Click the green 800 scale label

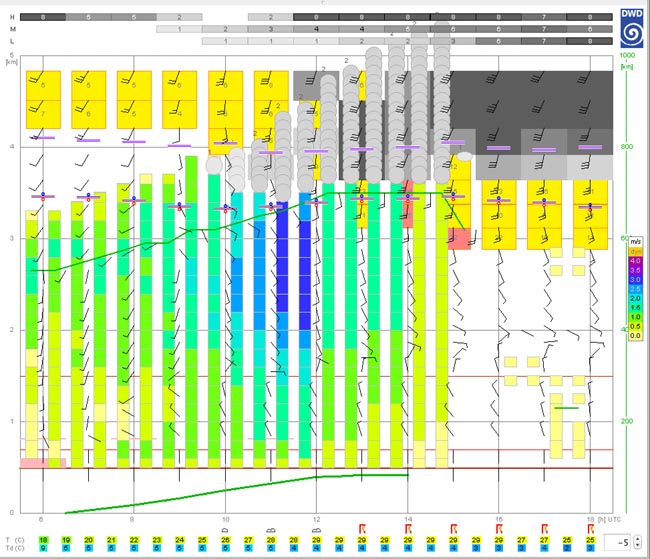pyautogui.click(x=627, y=147)
